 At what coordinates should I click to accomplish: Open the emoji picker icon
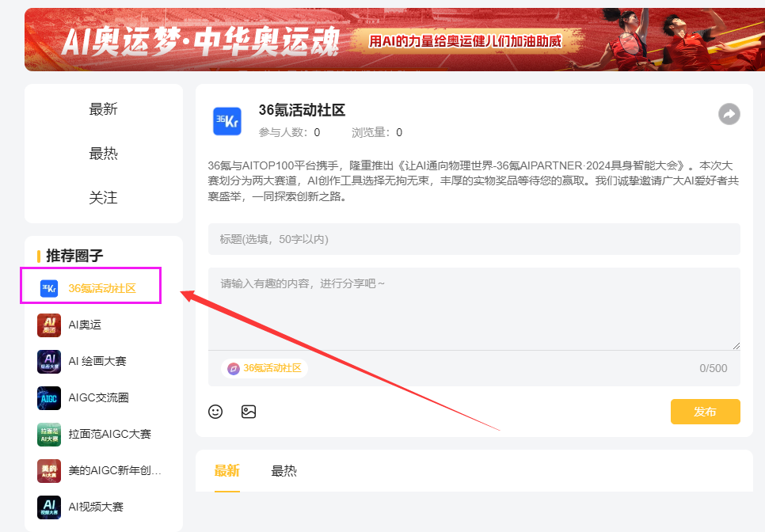pyautogui.click(x=215, y=412)
